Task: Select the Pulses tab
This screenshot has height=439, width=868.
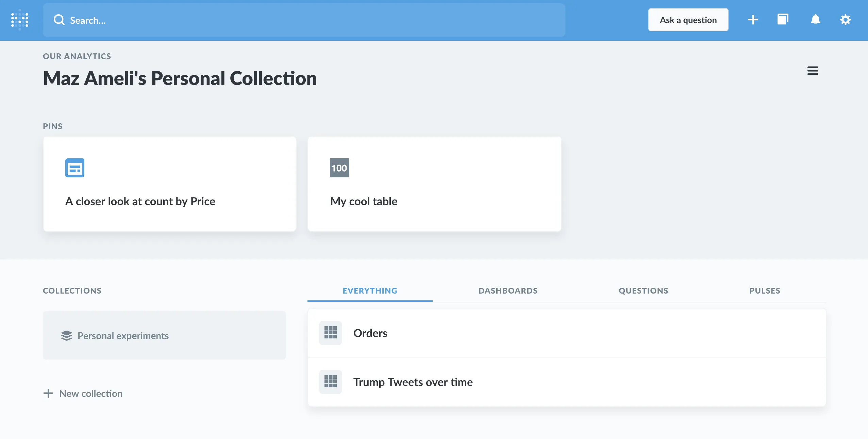Action: (x=765, y=291)
